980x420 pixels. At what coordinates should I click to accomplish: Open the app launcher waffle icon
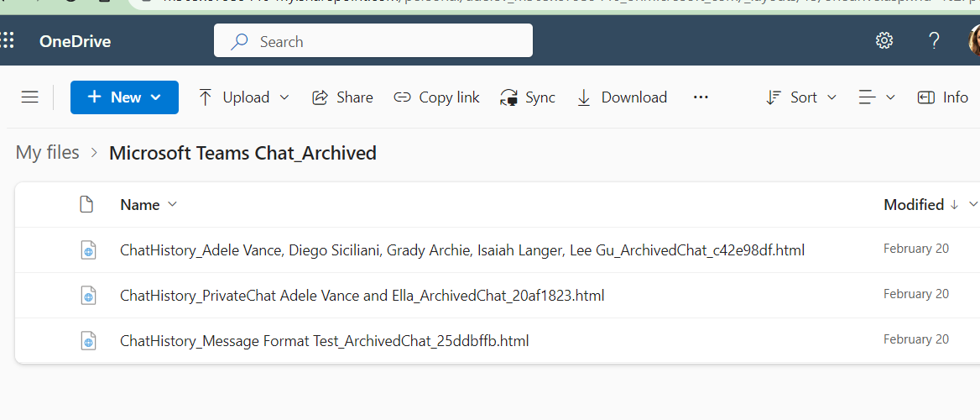7,41
